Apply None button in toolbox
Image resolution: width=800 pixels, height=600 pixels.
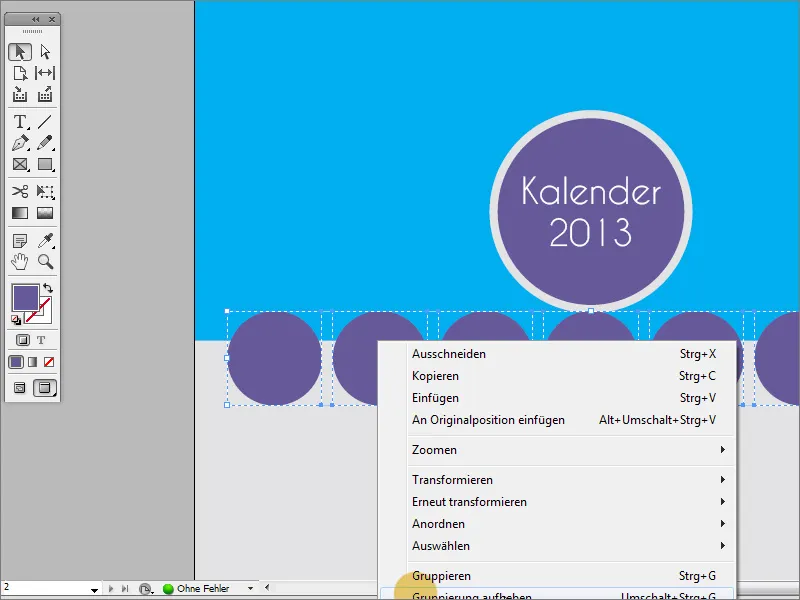tap(49, 362)
